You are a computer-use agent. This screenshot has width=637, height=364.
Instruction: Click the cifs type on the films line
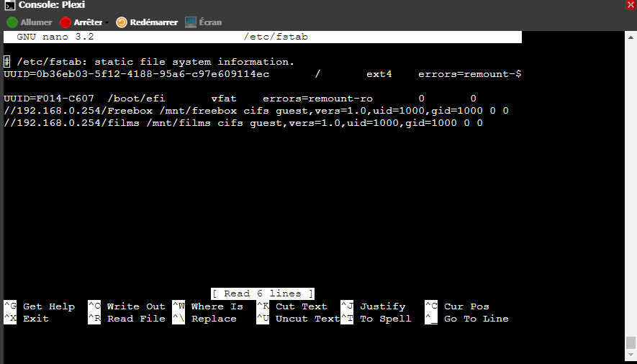pos(230,123)
